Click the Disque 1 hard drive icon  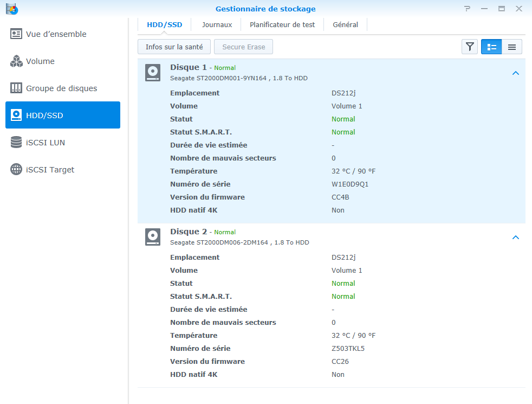[153, 73]
